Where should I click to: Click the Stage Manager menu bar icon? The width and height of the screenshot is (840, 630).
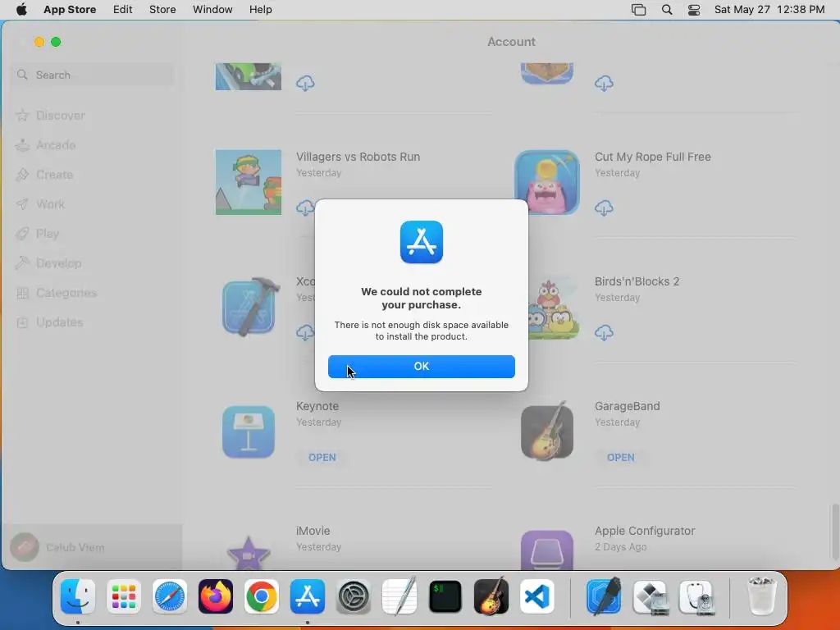pyautogui.click(x=638, y=10)
